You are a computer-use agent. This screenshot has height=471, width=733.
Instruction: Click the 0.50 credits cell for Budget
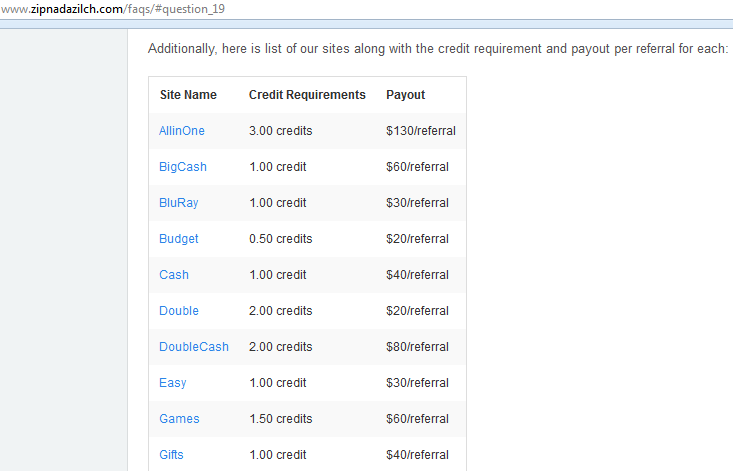(280, 239)
